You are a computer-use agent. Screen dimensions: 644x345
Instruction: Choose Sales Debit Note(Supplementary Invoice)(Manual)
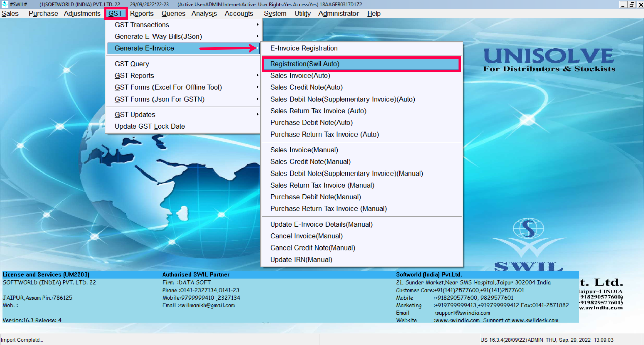(362, 173)
